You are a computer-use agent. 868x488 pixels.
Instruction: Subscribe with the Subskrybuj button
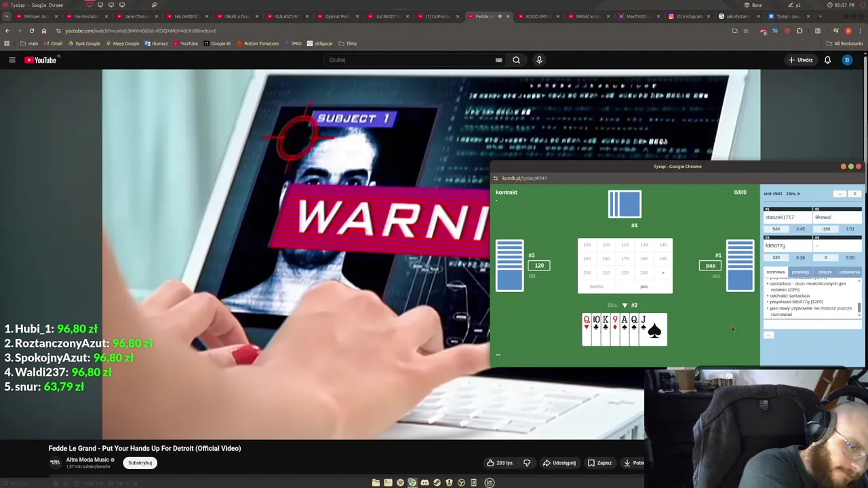140,463
